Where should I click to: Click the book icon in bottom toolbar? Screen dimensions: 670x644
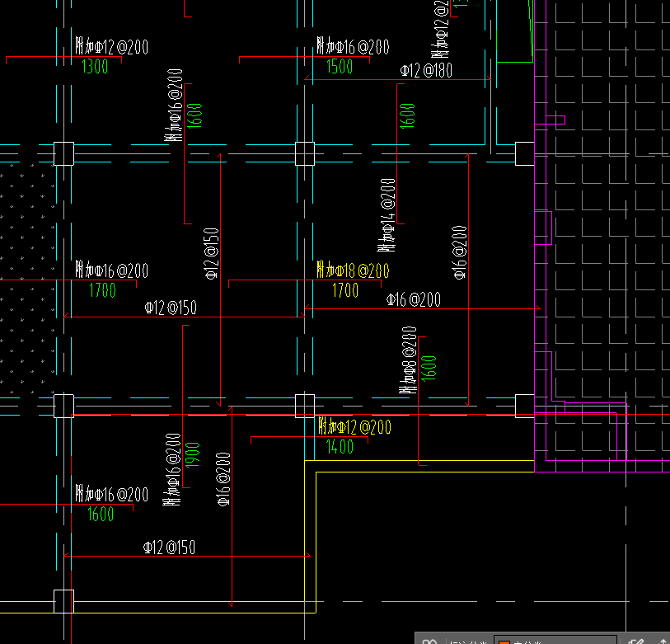(429, 642)
